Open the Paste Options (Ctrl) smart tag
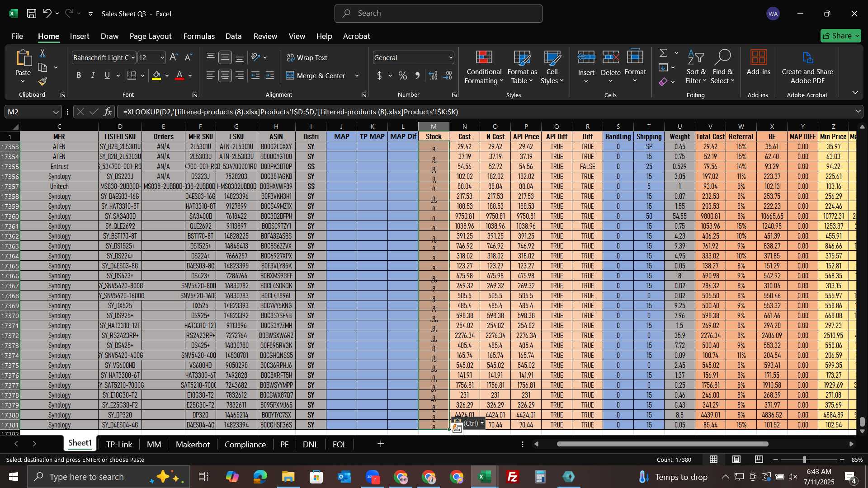The image size is (868, 488). pyautogui.click(x=469, y=423)
